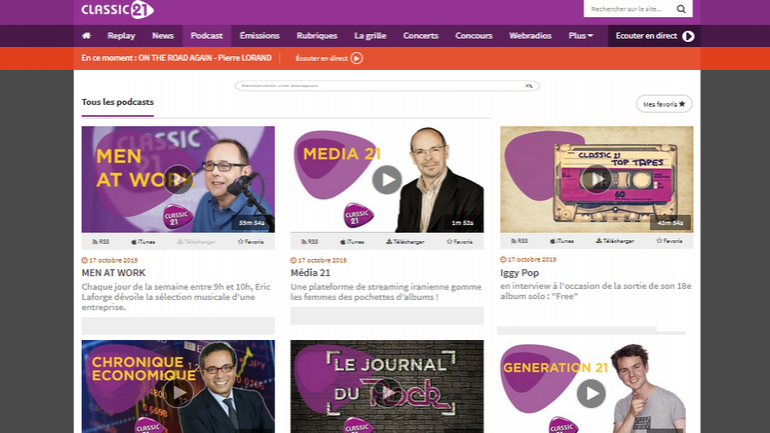Open RSS feed for Média 21
770x433 pixels.
coord(309,242)
